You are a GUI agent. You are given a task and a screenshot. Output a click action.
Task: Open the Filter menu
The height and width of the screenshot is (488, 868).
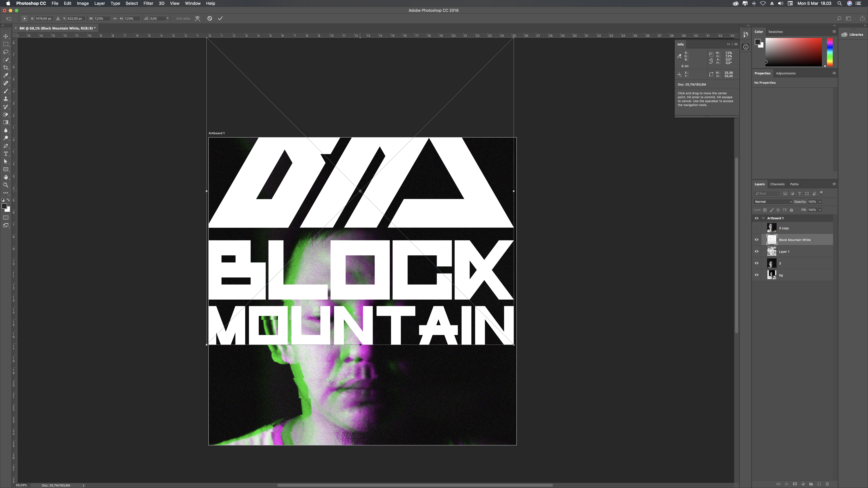148,3
